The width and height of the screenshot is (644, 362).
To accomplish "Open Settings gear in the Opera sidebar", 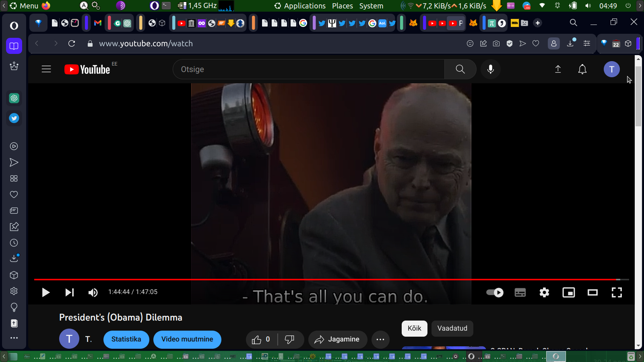I will click(14, 291).
